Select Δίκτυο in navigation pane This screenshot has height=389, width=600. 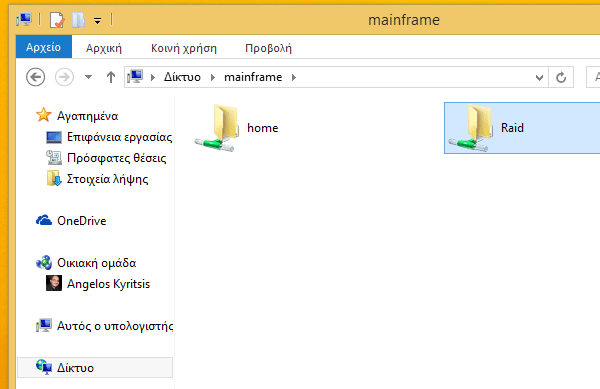(x=75, y=368)
